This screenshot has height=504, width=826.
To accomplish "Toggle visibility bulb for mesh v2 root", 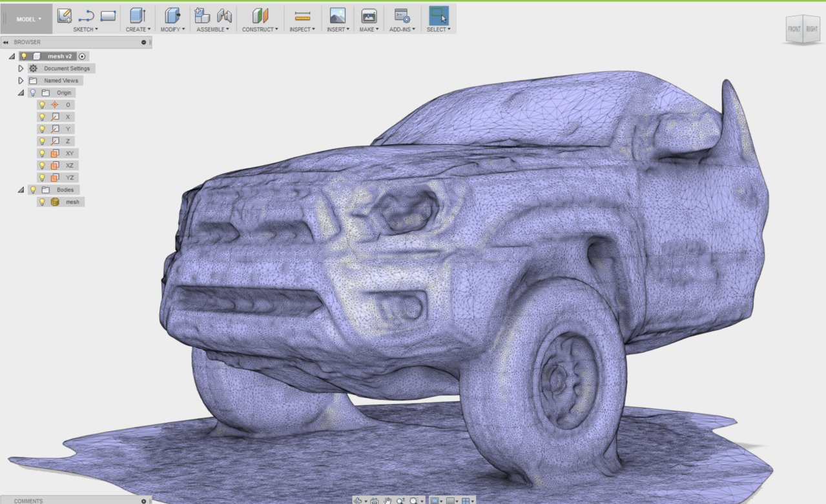I will point(24,56).
